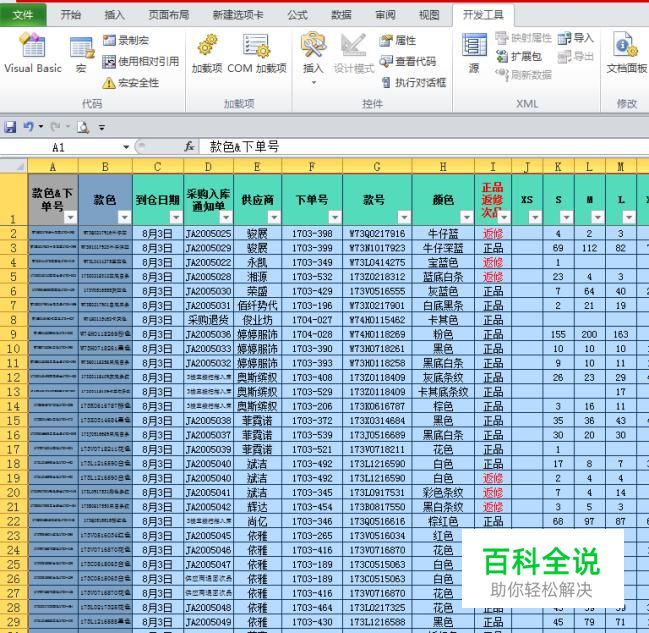
Task: Open filter dropdown for XS column
Action: point(535,217)
